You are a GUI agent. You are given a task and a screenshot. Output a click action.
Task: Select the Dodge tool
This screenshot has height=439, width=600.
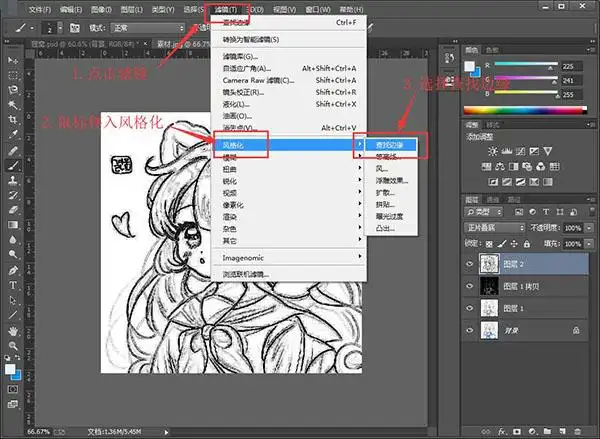[x=13, y=255]
